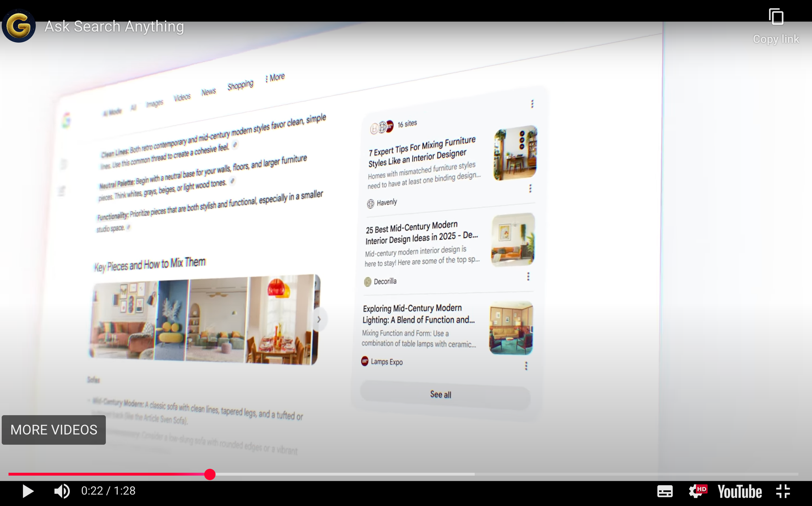Click the '16 sites' label
The image size is (812, 506).
[407, 124]
